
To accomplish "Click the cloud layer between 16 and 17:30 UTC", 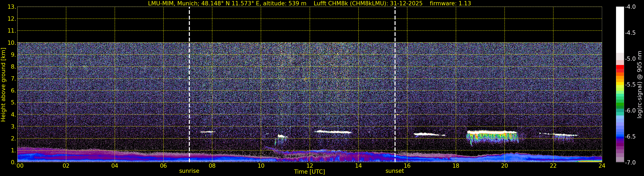I will tap(429, 134).
